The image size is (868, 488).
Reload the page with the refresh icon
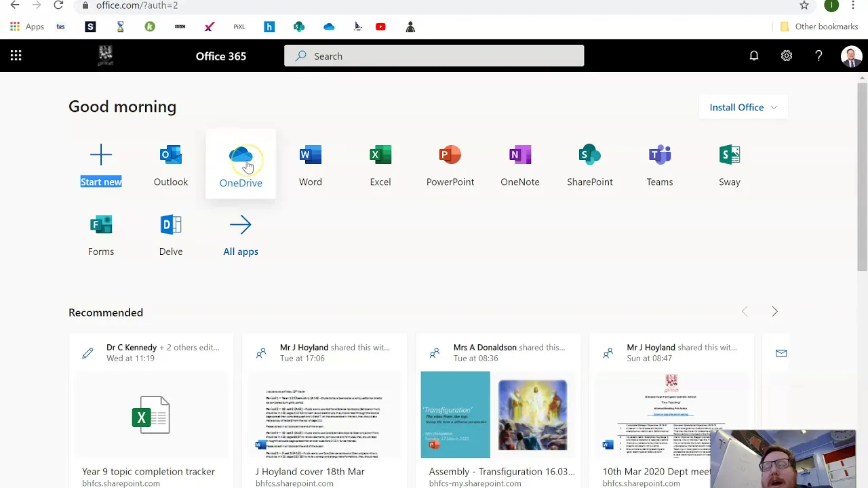point(58,5)
